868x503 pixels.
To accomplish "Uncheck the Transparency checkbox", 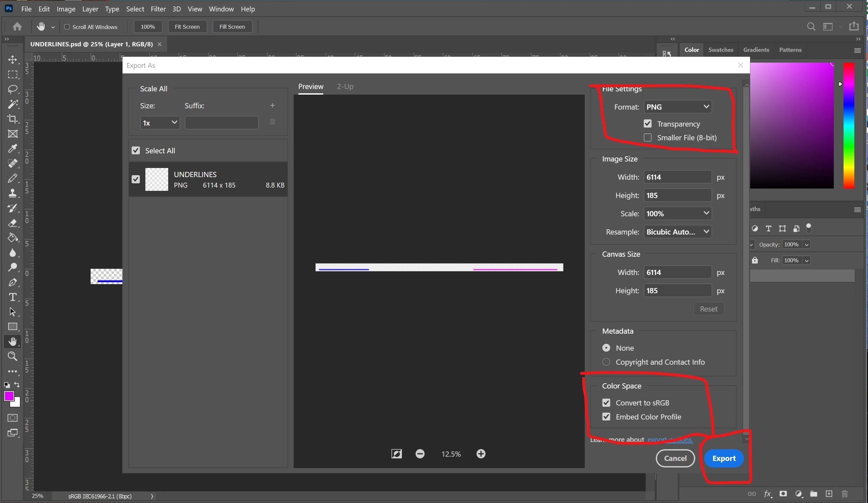I will click(648, 123).
